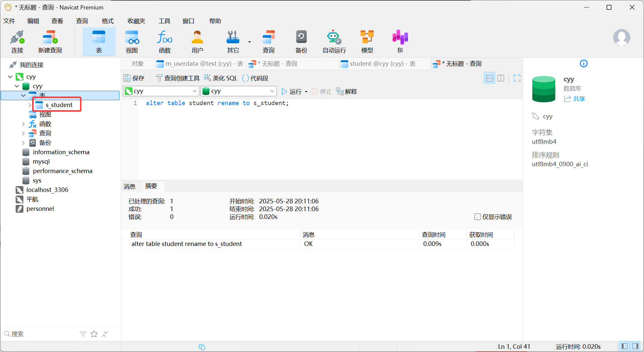Select the information_schema database

pos(61,152)
